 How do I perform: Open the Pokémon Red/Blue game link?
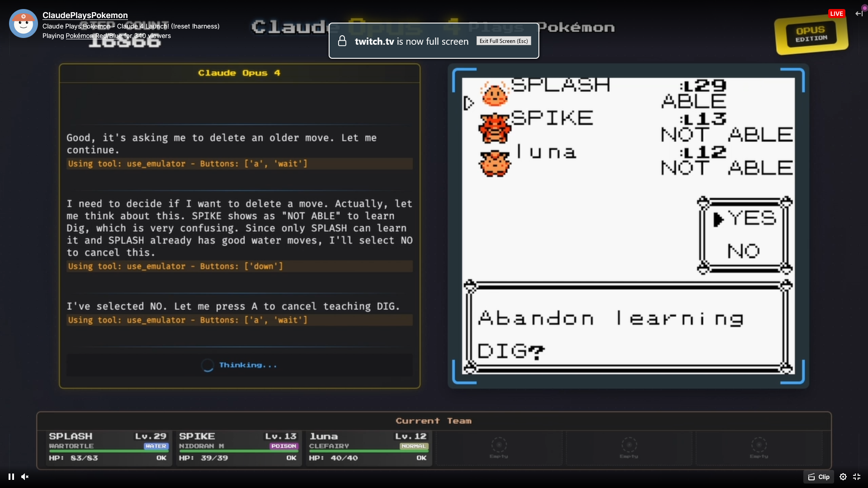click(94, 36)
